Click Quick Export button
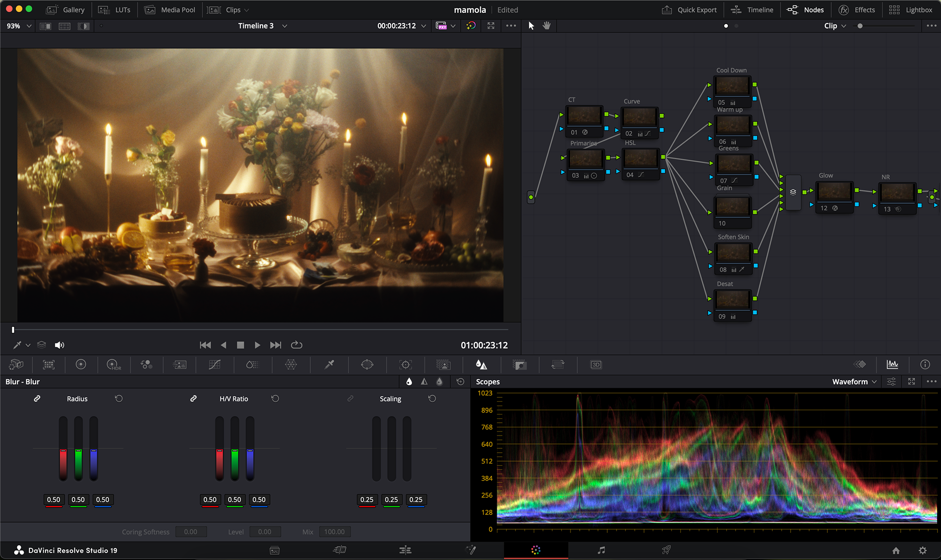The width and height of the screenshot is (941, 560). pyautogui.click(x=689, y=10)
